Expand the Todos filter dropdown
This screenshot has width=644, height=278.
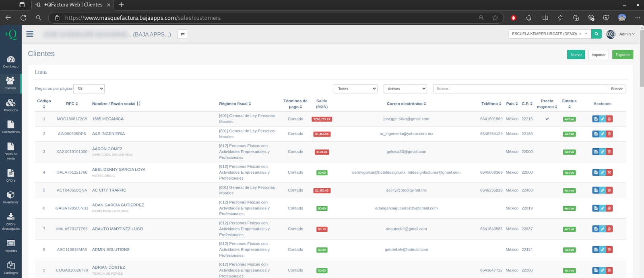pos(355,89)
